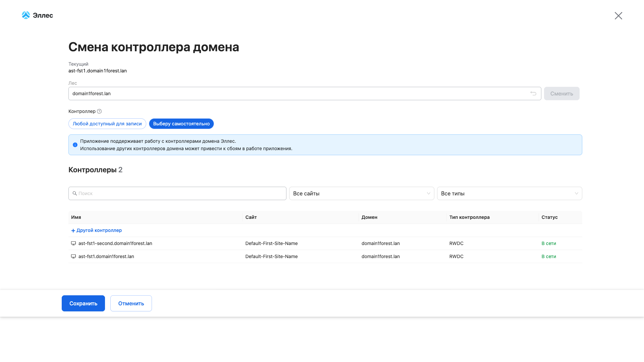Open the 'Другой контроллер' link

tap(99, 230)
